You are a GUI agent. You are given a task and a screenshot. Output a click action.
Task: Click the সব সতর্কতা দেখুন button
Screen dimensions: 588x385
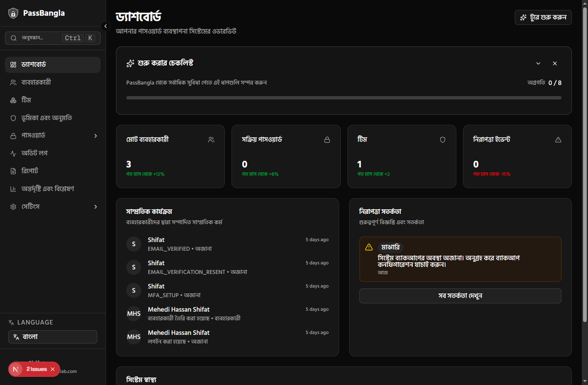(460, 296)
